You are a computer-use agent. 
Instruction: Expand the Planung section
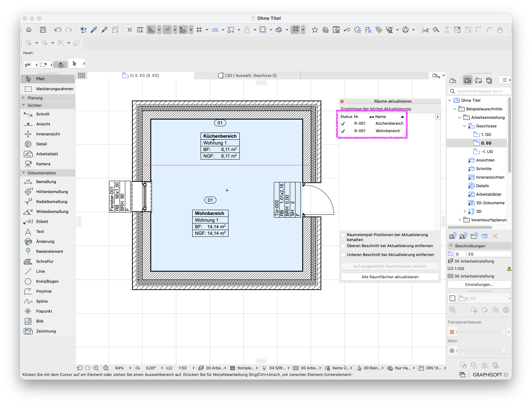point(24,98)
